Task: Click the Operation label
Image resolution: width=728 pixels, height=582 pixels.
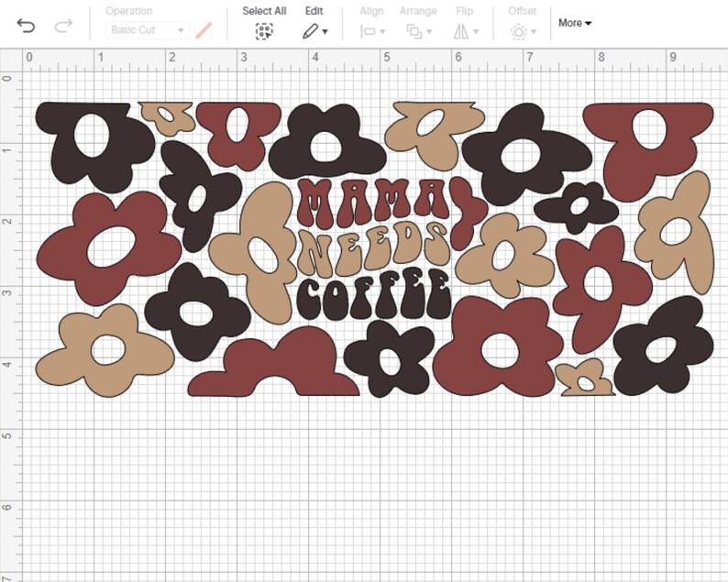Action: 128,11
